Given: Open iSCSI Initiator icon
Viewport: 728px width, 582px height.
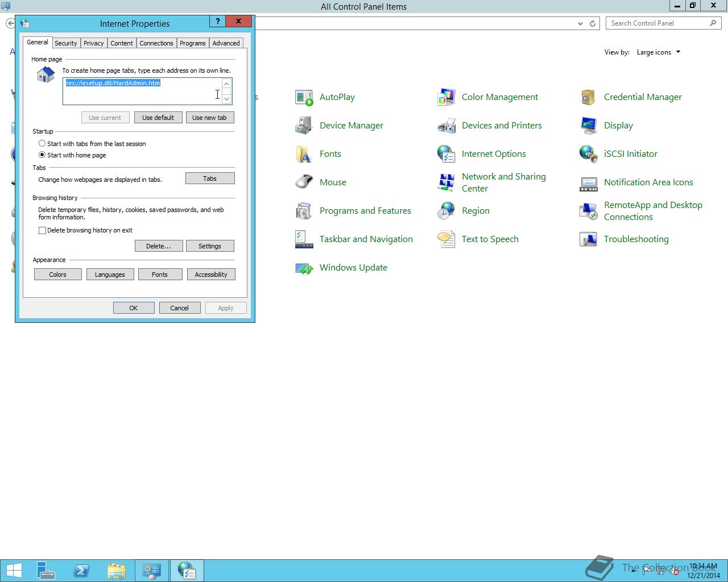Looking at the screenshot, I should click(589, 154).
